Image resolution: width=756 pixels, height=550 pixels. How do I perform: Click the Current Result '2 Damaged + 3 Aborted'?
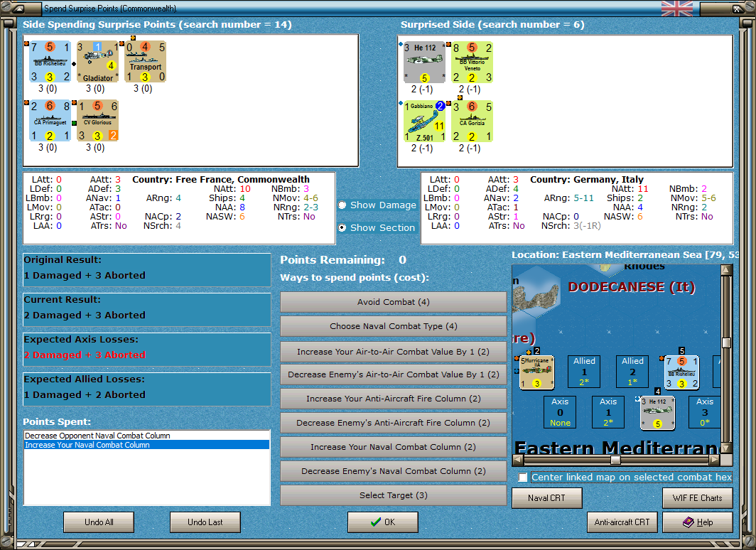(85, 316)
